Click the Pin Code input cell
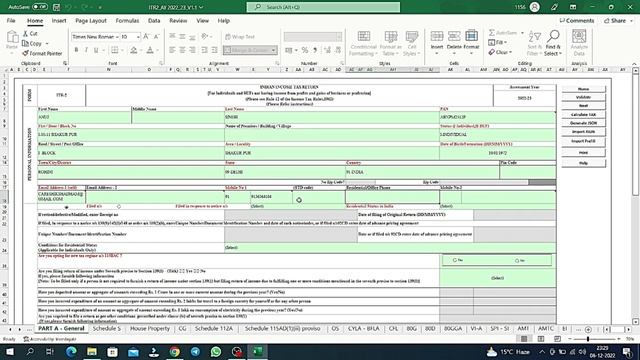The width and height of the screenshot is (640, 360). 527,172
